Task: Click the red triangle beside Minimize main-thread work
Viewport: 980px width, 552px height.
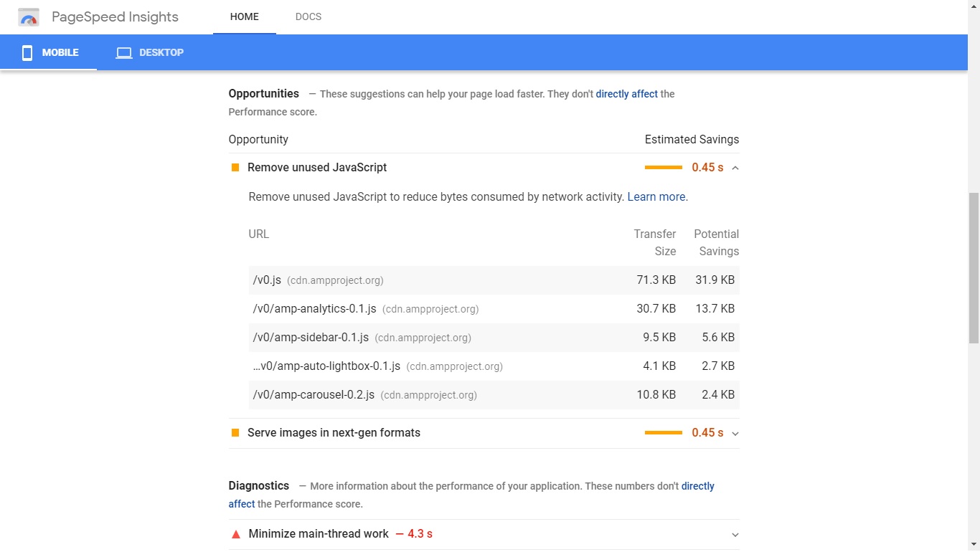Action: tap(235, 533)
